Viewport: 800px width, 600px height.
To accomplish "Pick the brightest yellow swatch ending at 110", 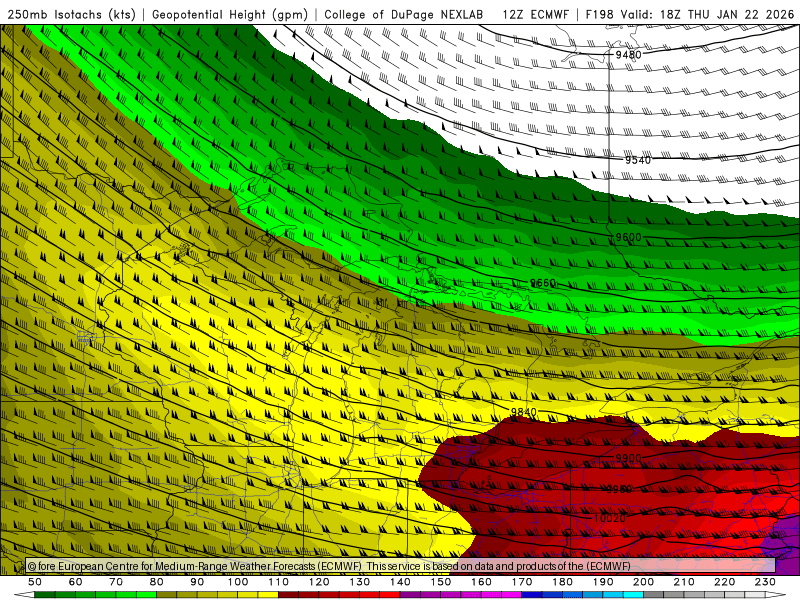I will click(x=268, y=595).
